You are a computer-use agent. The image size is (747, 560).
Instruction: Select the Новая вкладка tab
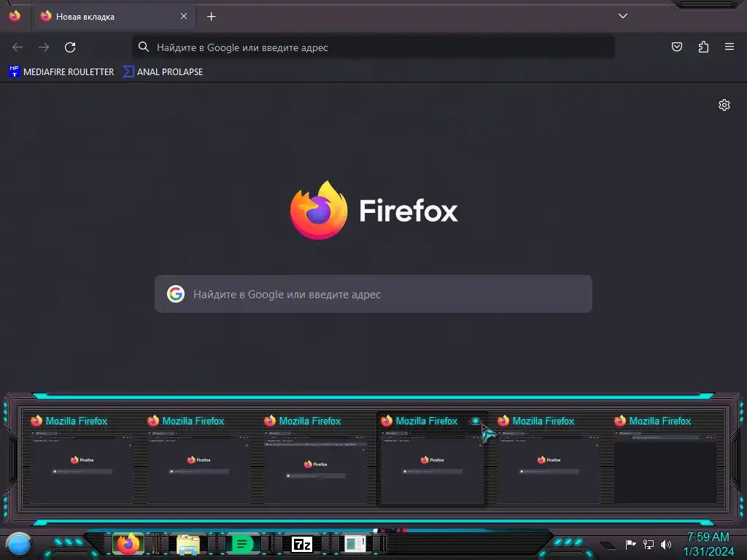[x=114, y=17]
